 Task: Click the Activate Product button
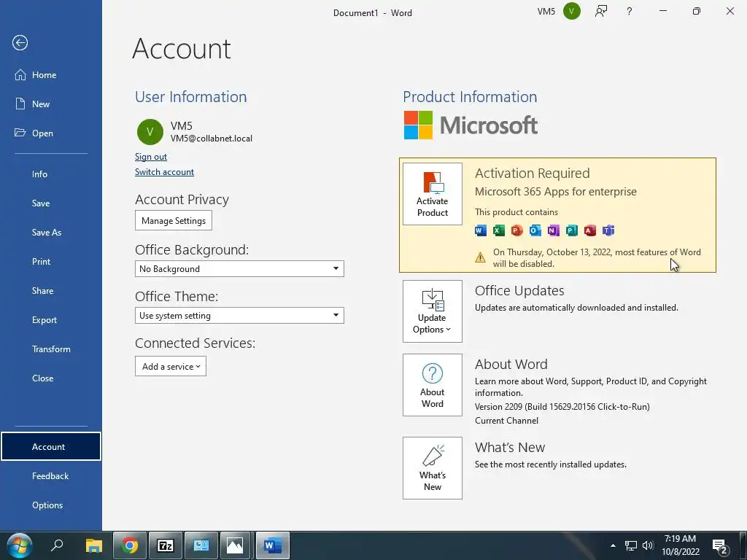[x=432, y=194]
